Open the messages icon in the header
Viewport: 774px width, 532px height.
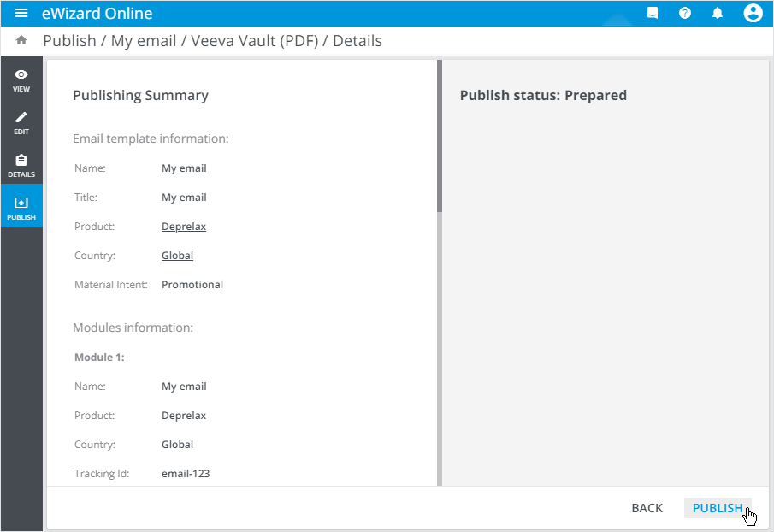[653, 14]
